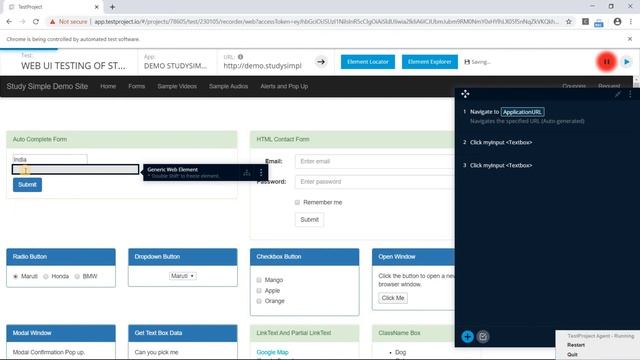
Task: Reload the page in Chrome
Action: click(36, 22)
